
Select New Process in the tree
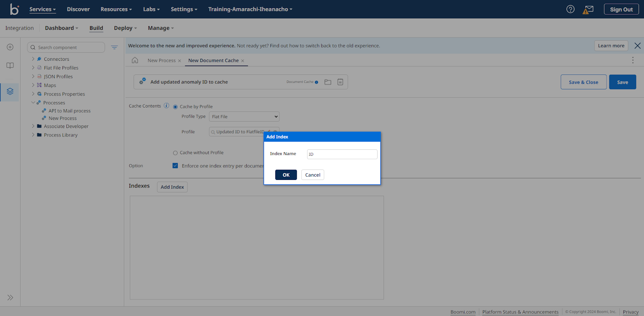click(62, 118)
